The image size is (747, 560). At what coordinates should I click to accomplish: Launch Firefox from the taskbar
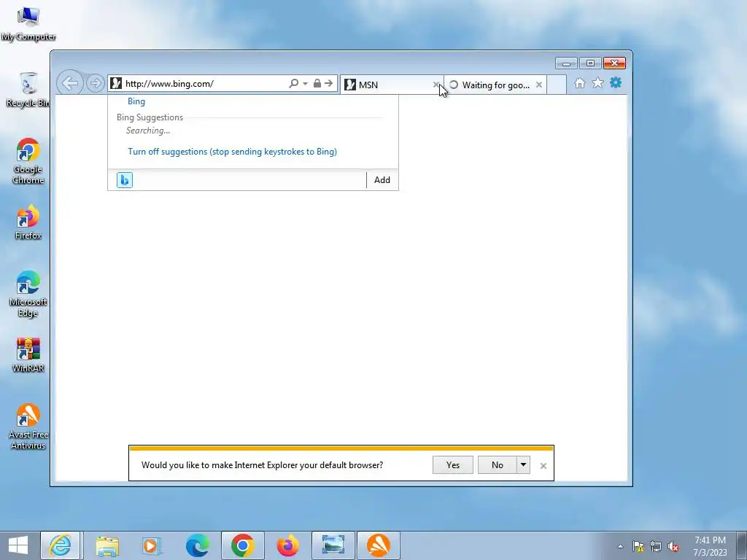287,545
